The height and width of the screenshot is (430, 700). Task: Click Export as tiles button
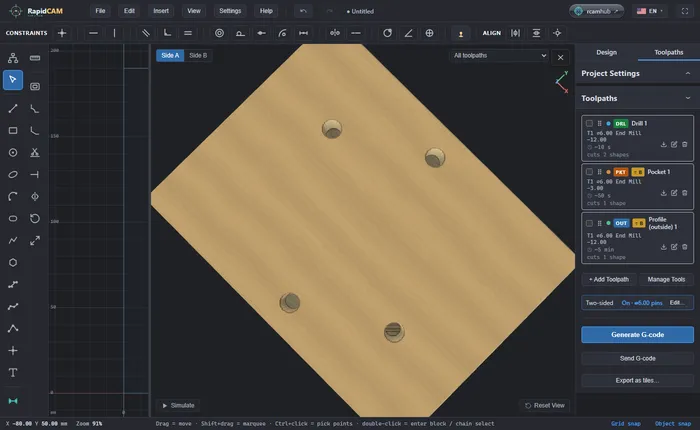(637, 380)
